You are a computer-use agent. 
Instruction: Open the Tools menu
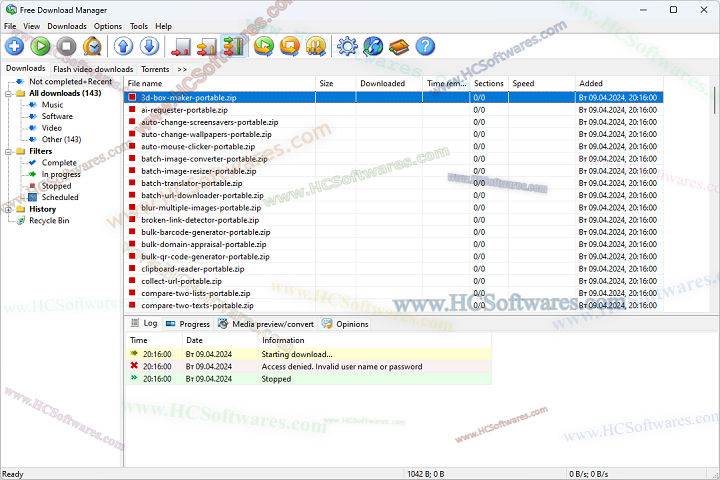coord(139,26)
